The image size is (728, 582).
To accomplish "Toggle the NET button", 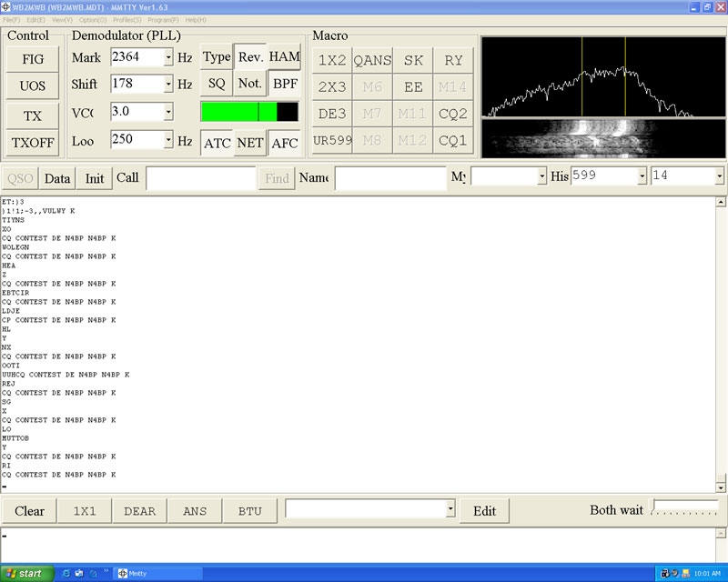I will pyautogui.click(x=250, y=143).
